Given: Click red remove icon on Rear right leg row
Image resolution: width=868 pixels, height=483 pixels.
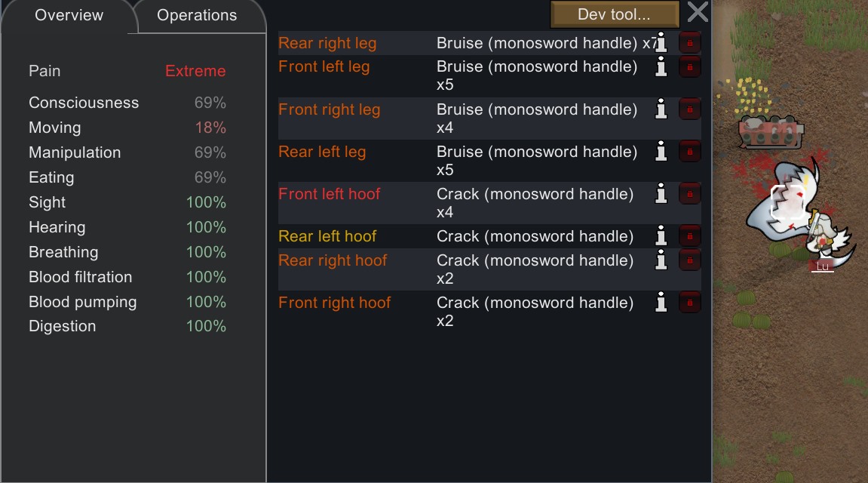Looking at the screenshot, I should (x=690, y=43).
